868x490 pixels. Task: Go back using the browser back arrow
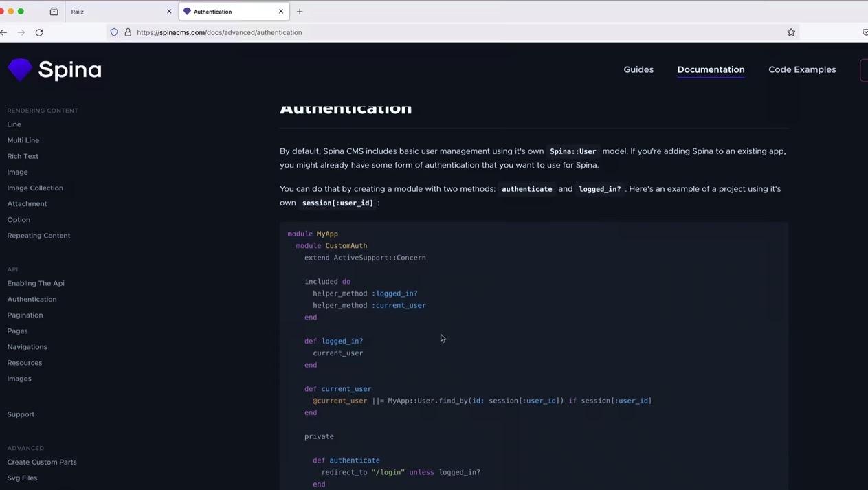[x=4, y=32]
